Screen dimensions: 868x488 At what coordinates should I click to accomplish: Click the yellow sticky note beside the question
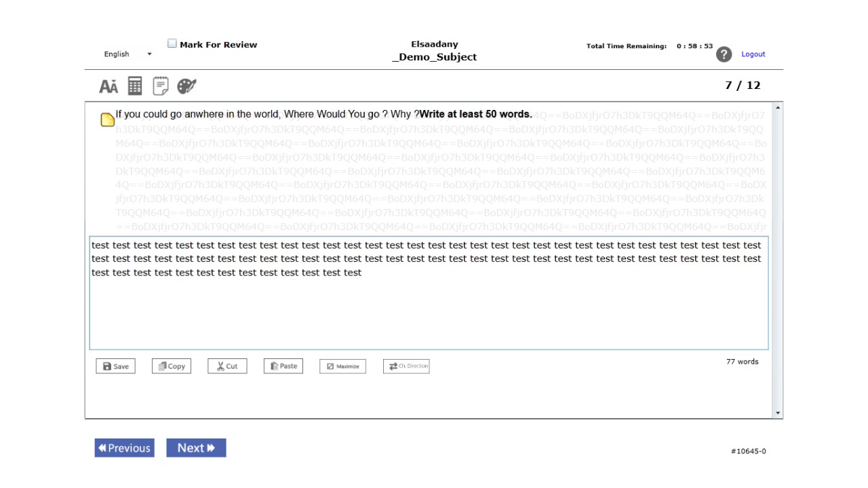click(107, 120)
